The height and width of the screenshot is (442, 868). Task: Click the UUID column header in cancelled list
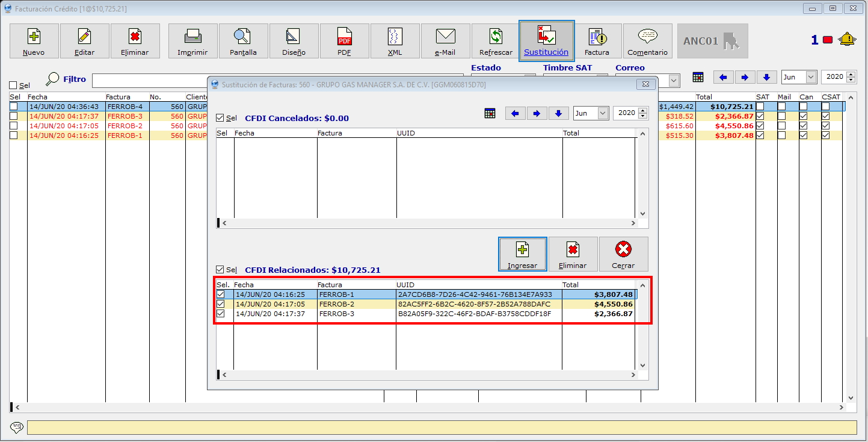(479, 133)
